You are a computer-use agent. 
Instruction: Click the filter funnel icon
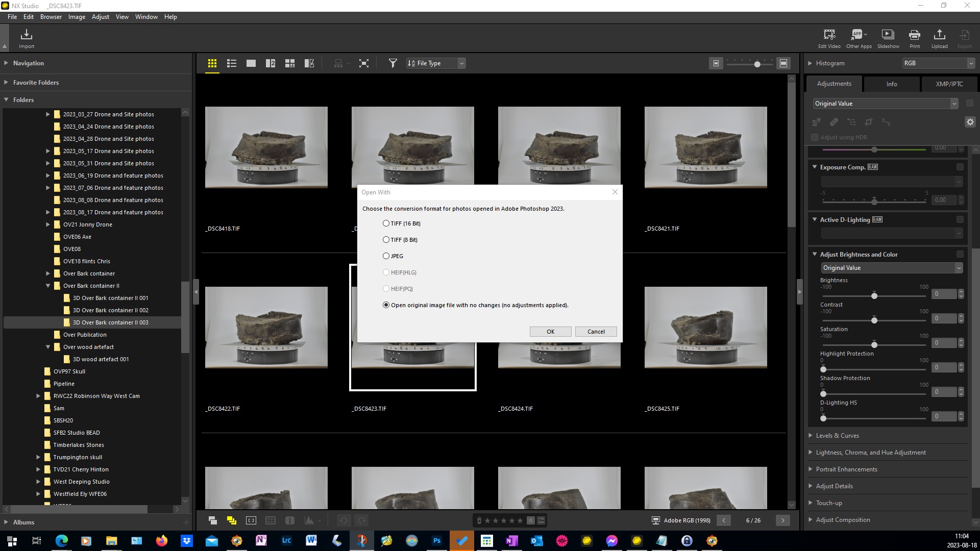point(393,63)
